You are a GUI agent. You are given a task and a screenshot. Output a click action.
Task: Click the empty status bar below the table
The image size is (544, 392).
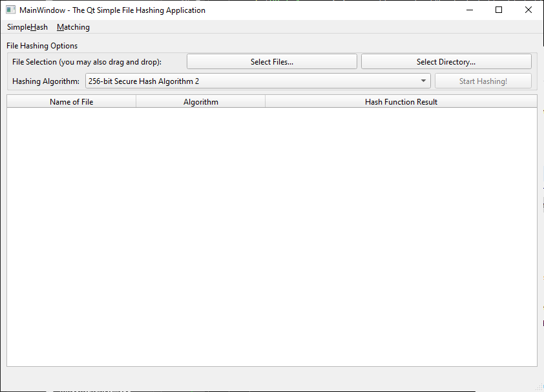271,378
